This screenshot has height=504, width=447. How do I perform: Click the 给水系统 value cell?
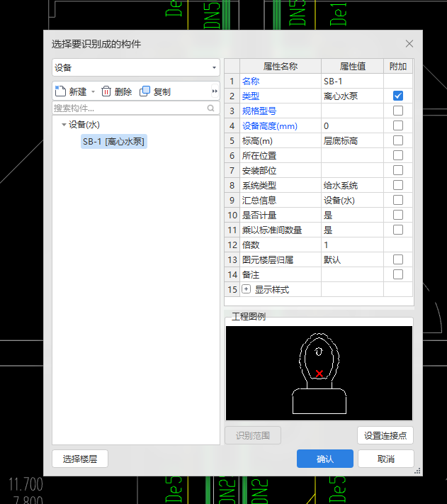coord(352,185)
